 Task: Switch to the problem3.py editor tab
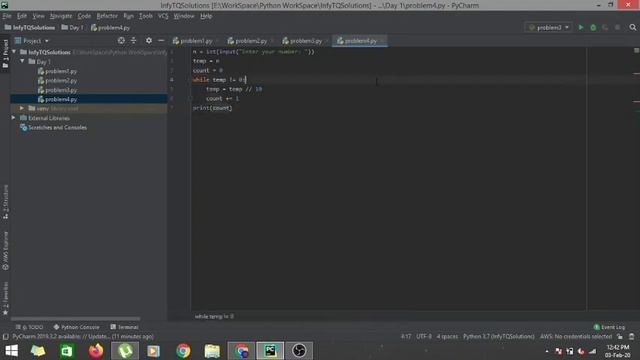pos(305,41)
